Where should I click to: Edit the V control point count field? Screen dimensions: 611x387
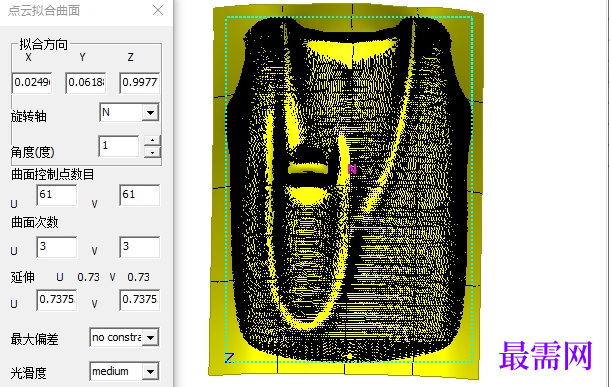tap(140, 195)
